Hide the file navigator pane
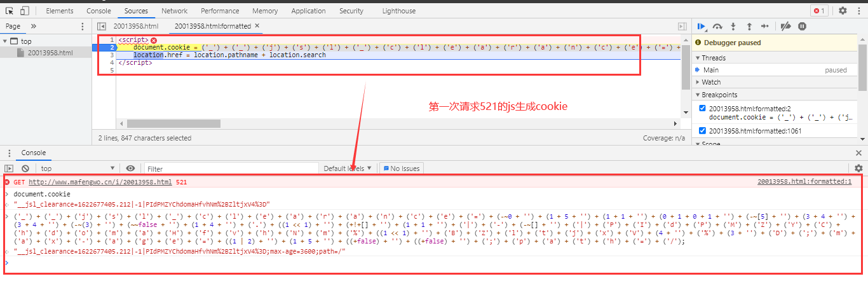The width and height of the screenshot is (868, 281). pyautogui.click(x=101, y=26)
